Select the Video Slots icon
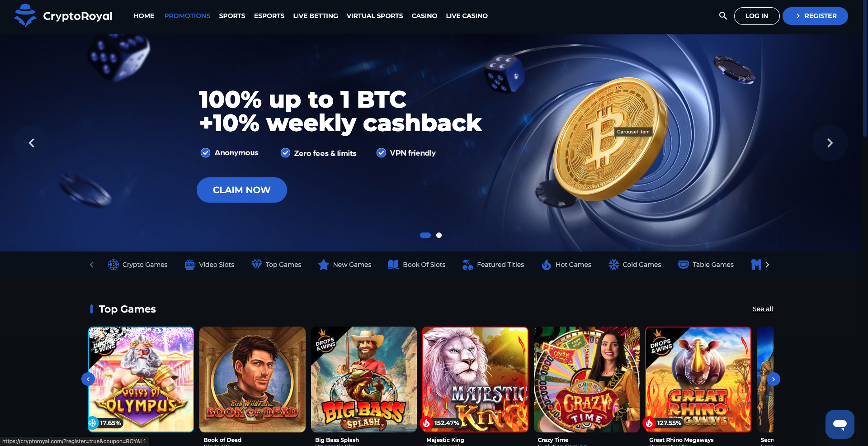868x446 pixels. tap(190, 265)
